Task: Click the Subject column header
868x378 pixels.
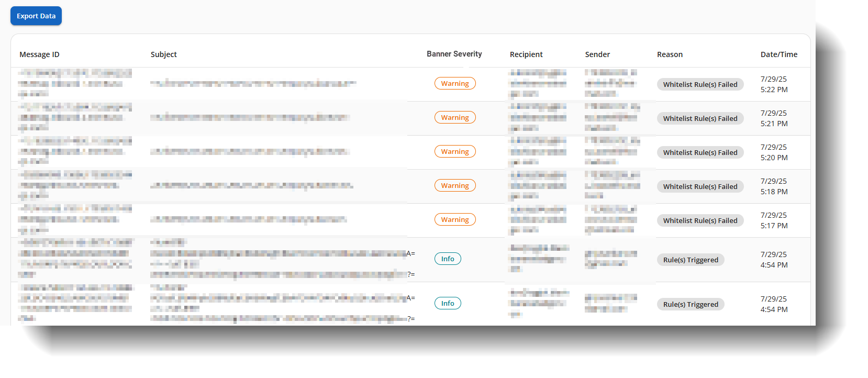Action: tap(163, 54)
